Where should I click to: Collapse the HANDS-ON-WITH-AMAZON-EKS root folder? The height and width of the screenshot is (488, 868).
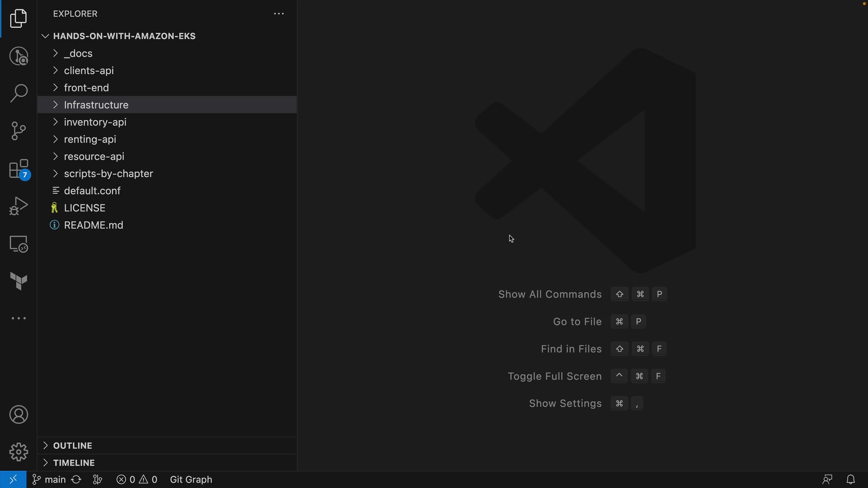click(x=124, y=36)
